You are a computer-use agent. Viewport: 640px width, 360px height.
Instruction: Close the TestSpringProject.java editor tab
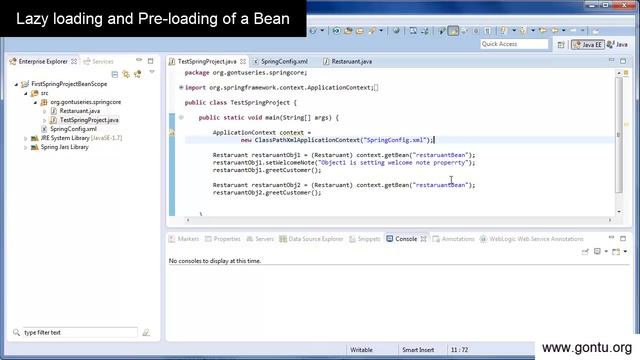(x=243, y=62)
